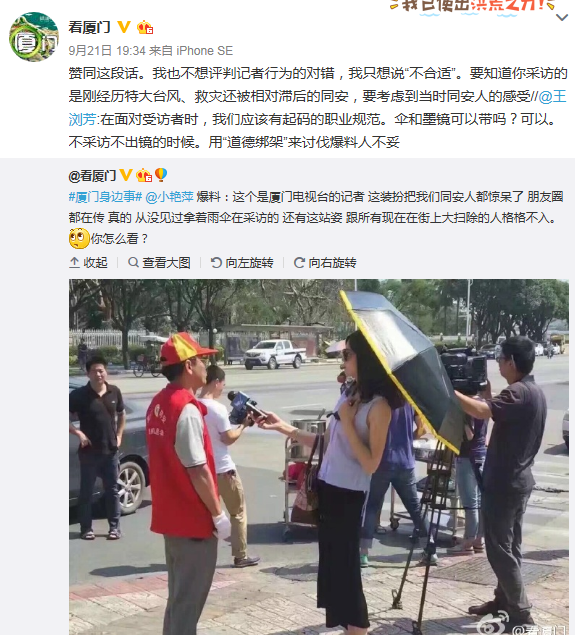575x635 pixels.
Task: Click the crown badge in the reposted post
Action: [144, 175]
